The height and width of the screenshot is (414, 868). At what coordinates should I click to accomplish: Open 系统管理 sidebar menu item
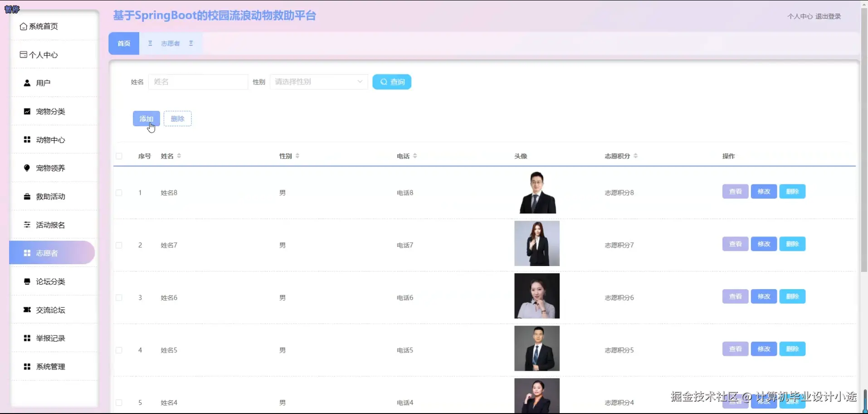pos(54,366)
